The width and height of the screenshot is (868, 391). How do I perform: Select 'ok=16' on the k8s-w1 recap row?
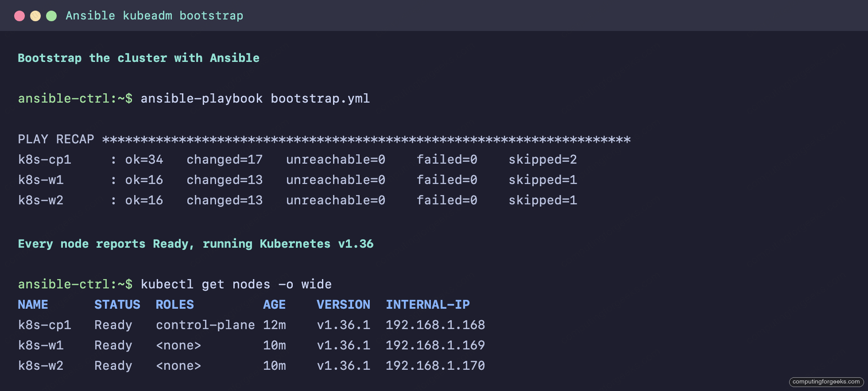(144, 180)
